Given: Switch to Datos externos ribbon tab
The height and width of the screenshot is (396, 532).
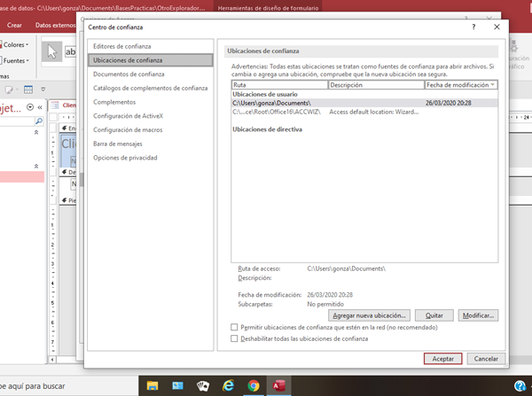Looking at the screenshot, I should [x=55, y=25].
